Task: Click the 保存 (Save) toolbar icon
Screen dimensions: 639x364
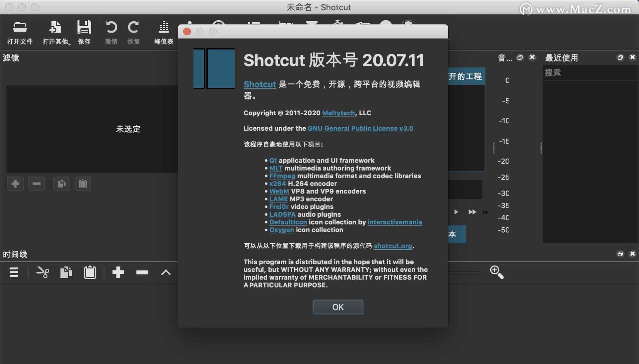Action: [x=84, y=33]
